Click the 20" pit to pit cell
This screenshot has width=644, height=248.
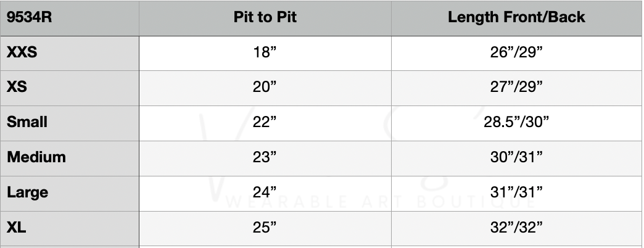[265, 87]
